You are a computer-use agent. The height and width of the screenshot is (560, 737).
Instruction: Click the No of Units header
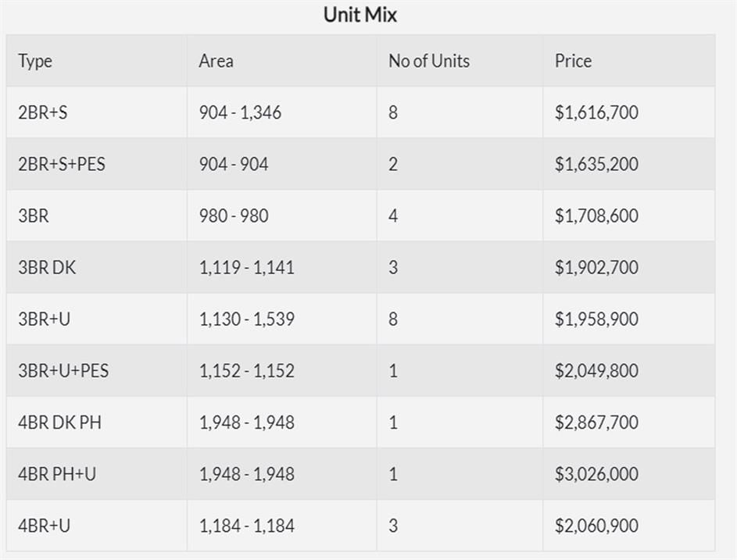coord(429,61)
